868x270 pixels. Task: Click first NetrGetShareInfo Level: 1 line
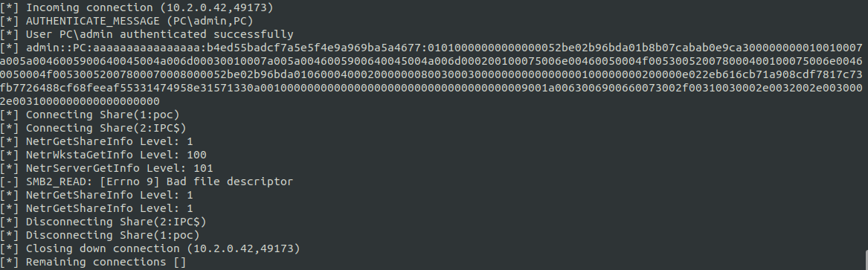point(97,141)
